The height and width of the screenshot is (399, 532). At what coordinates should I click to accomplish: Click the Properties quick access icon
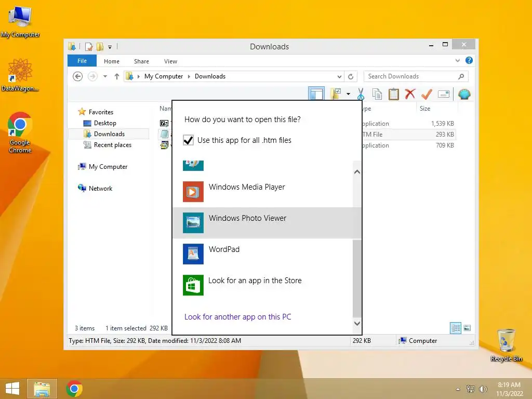point(89,46)
